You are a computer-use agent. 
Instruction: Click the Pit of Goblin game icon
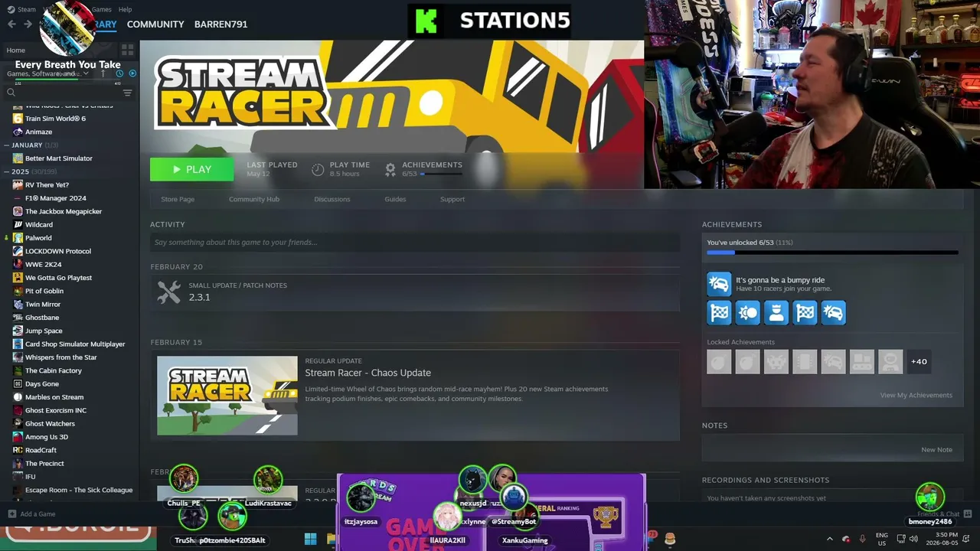(18, 291)
